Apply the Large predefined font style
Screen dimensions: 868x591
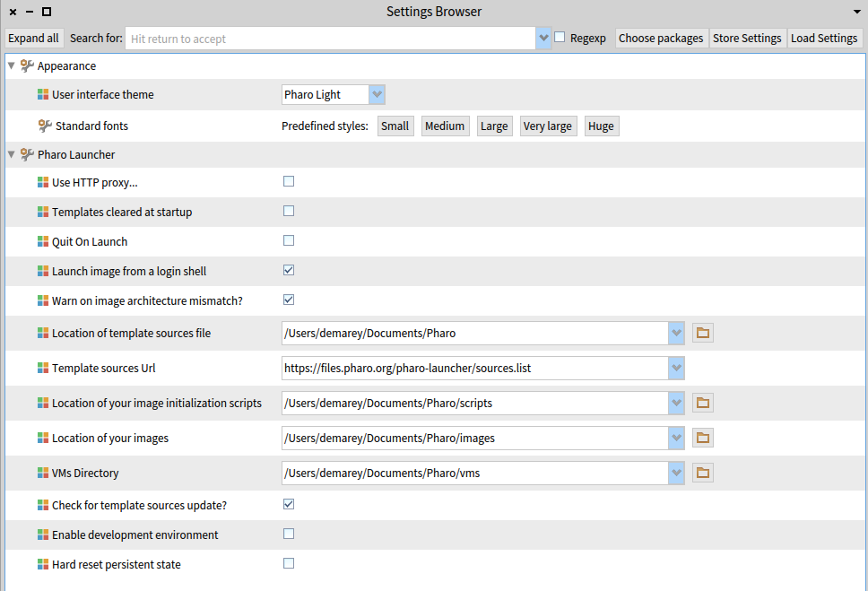click(494, 126)
